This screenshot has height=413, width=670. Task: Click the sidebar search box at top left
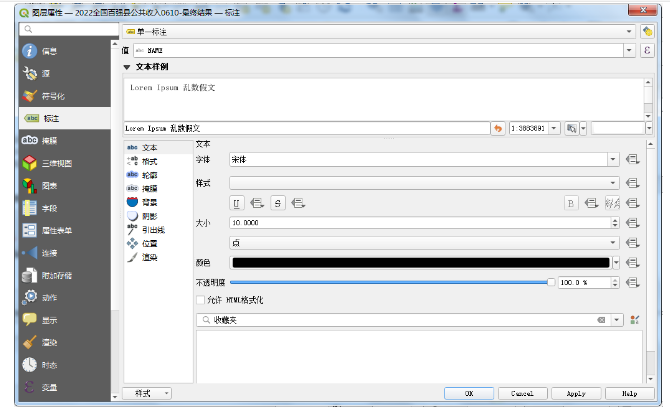[x=69, y=29]
